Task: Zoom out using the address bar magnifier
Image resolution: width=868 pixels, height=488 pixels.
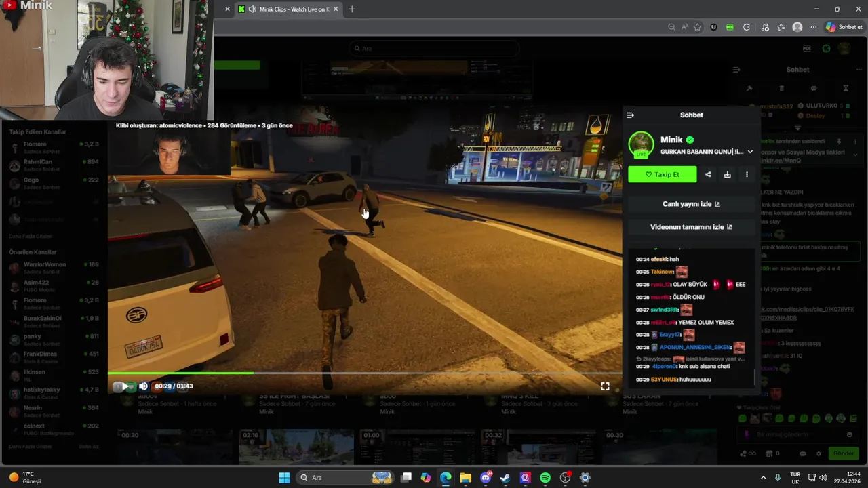Action: click(671, 27)
